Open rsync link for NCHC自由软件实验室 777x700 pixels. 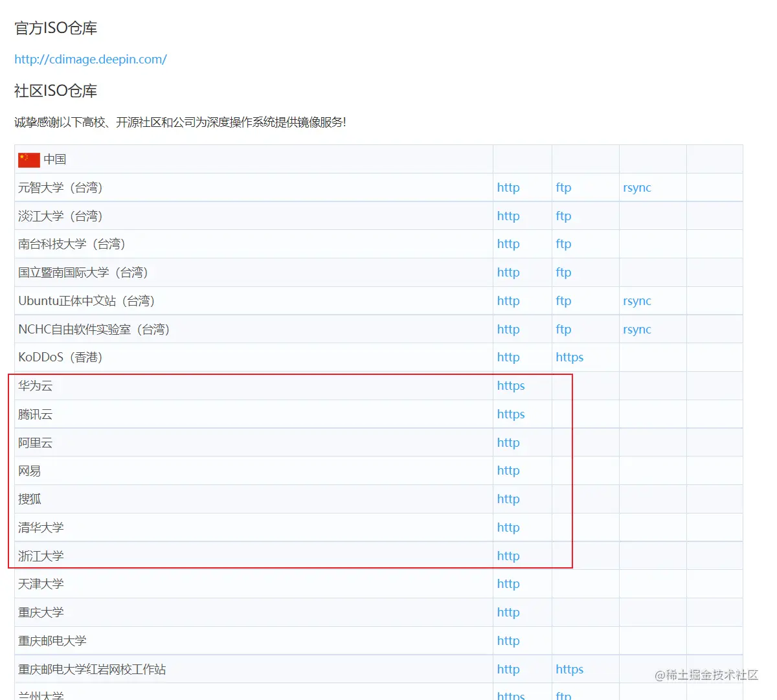pos(637,330)
